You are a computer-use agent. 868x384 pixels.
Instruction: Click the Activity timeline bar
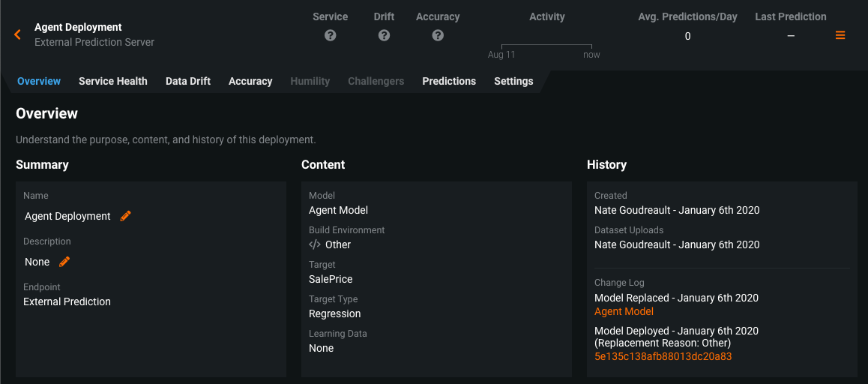click(x=546, y=46)
